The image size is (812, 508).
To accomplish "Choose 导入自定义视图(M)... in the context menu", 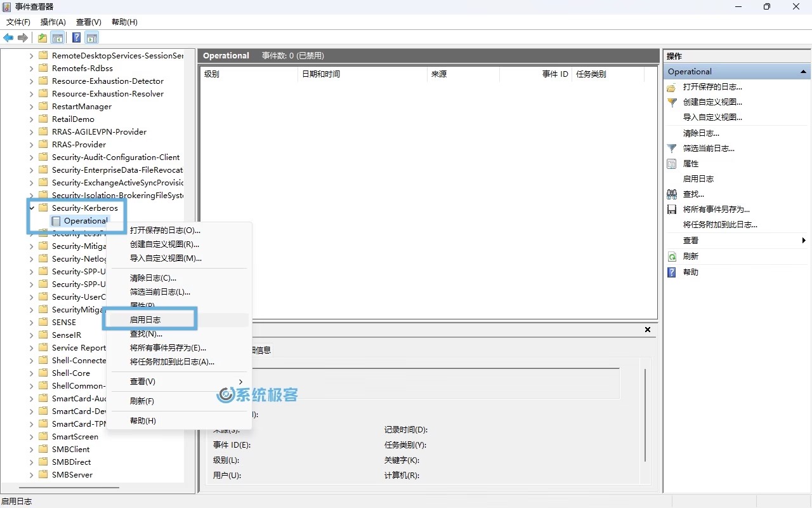I will pos(178,258).
